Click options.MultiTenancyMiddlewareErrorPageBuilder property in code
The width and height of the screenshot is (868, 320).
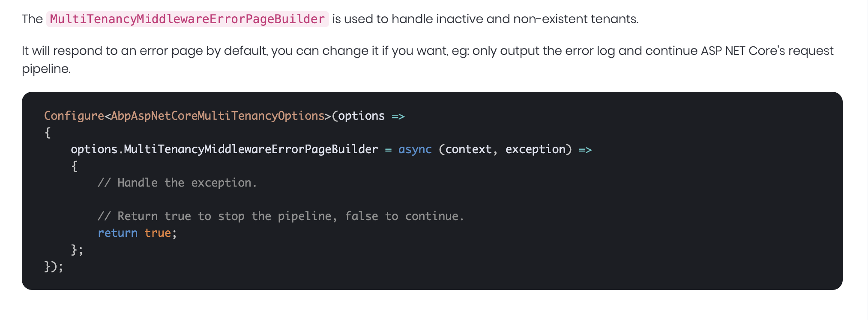[224, 149]
